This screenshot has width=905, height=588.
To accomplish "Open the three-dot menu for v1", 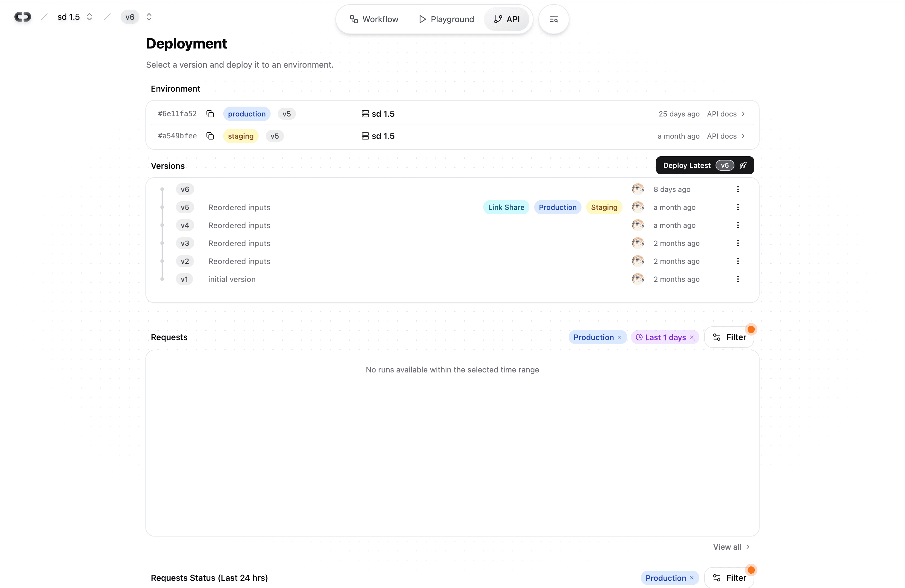I will pyautogui.click(x=738, y=279).
